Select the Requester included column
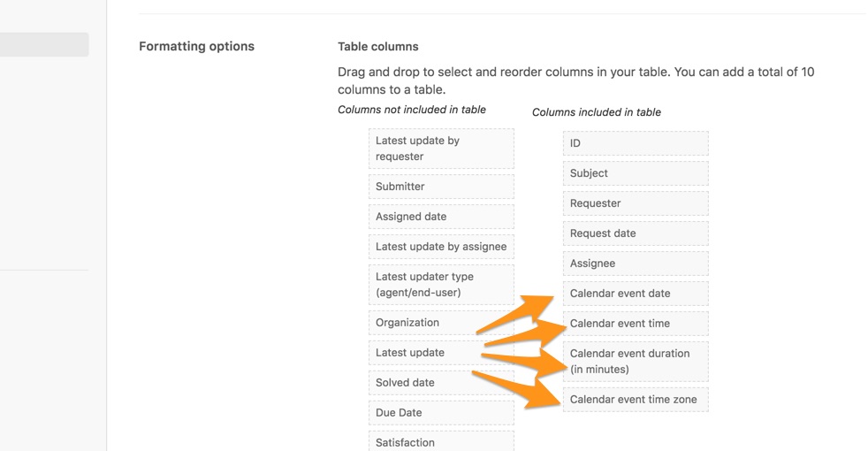The height and width of the screenshot is (451, 868). (636, 203)
